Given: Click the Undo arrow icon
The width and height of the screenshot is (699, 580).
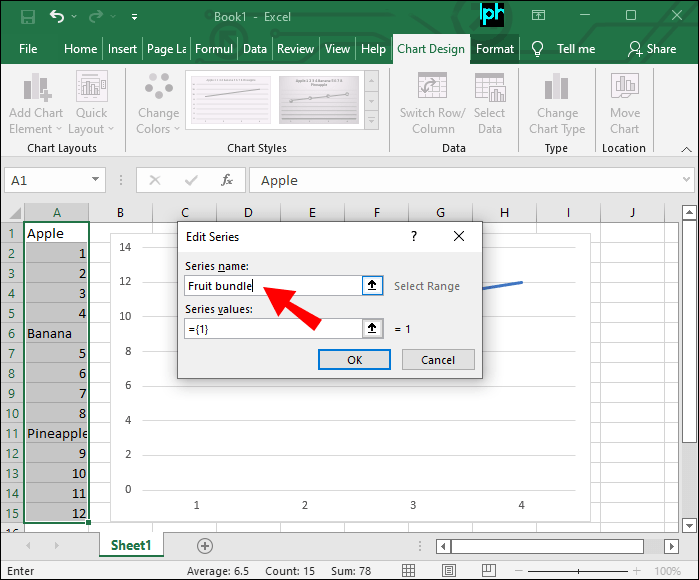Looking at the screenshot, I should pyautogui.click(x=57, y=16).
